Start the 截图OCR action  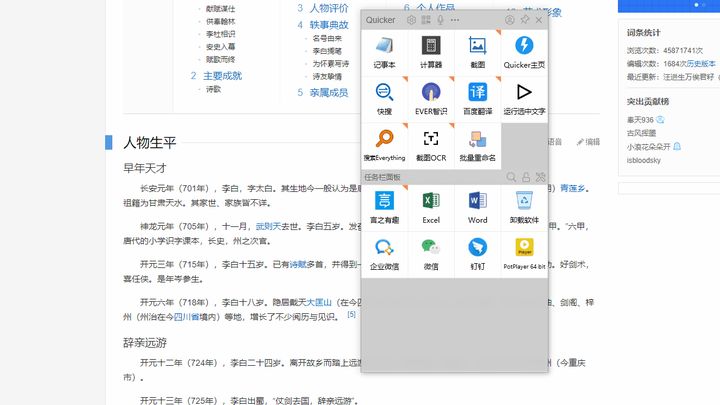[431, 146]
